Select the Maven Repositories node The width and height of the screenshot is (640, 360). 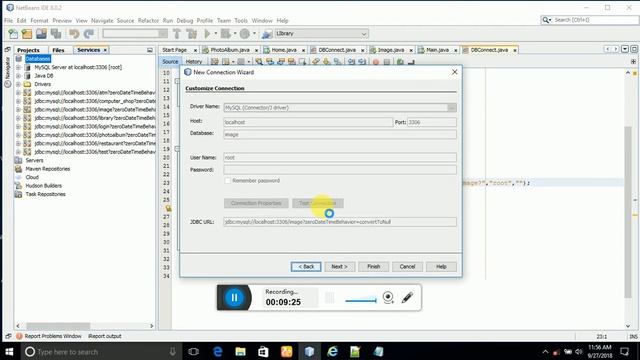click(x=48, y=169)
